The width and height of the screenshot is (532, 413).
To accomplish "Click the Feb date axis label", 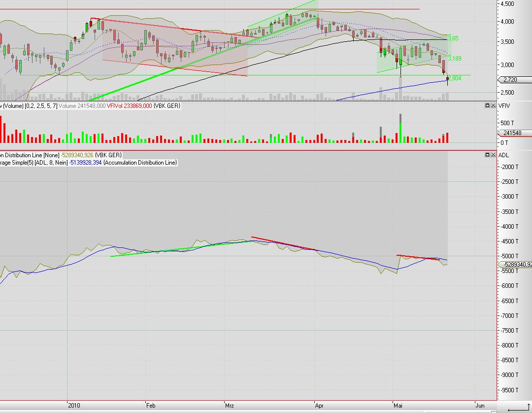I will [x=151, y=405].
